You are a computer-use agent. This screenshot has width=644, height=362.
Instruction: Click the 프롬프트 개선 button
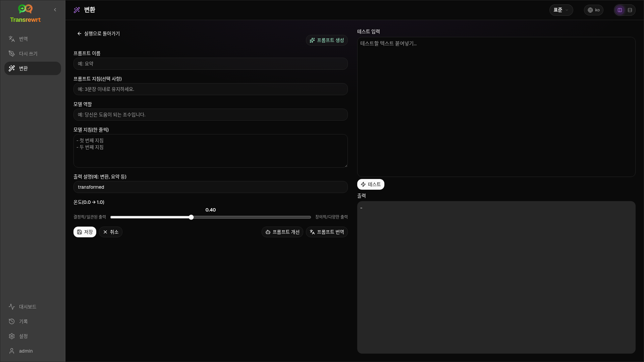[282, 232]
